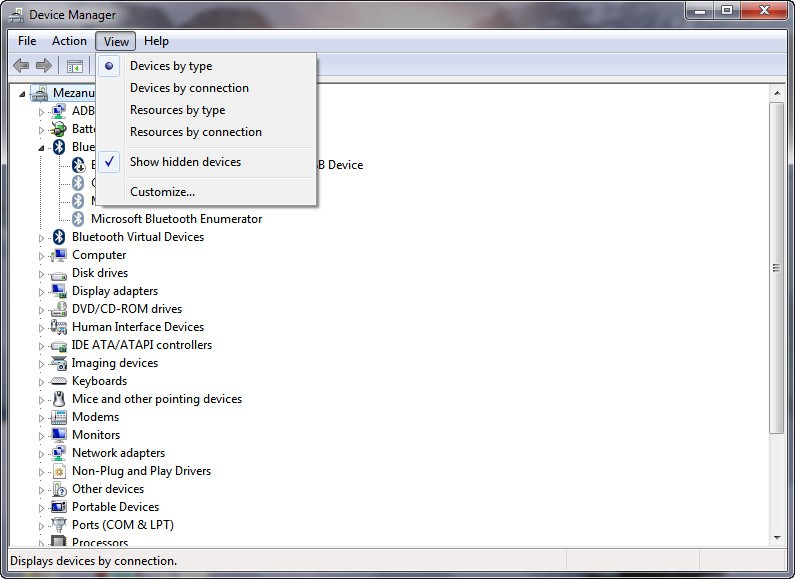
Task: Expand the Disk drives node
Action: [x=41, y=274]
